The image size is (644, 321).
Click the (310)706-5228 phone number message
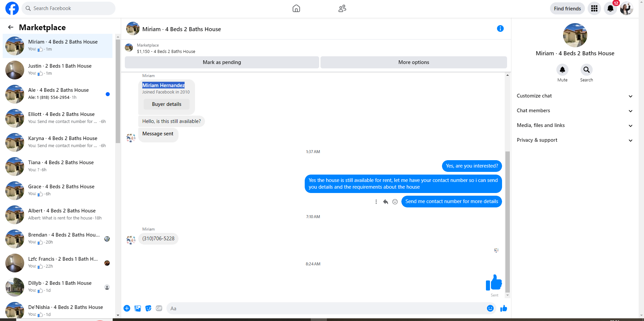(158, 239)
